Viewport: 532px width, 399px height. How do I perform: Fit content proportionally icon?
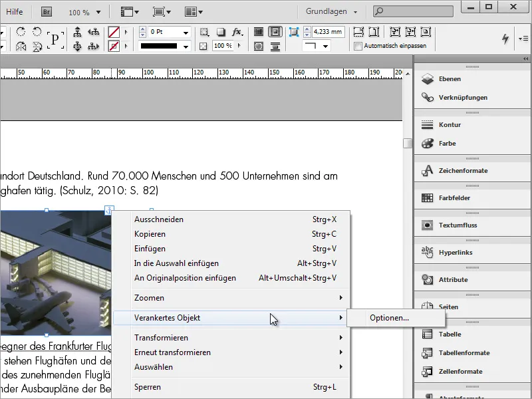coord(374,32)
